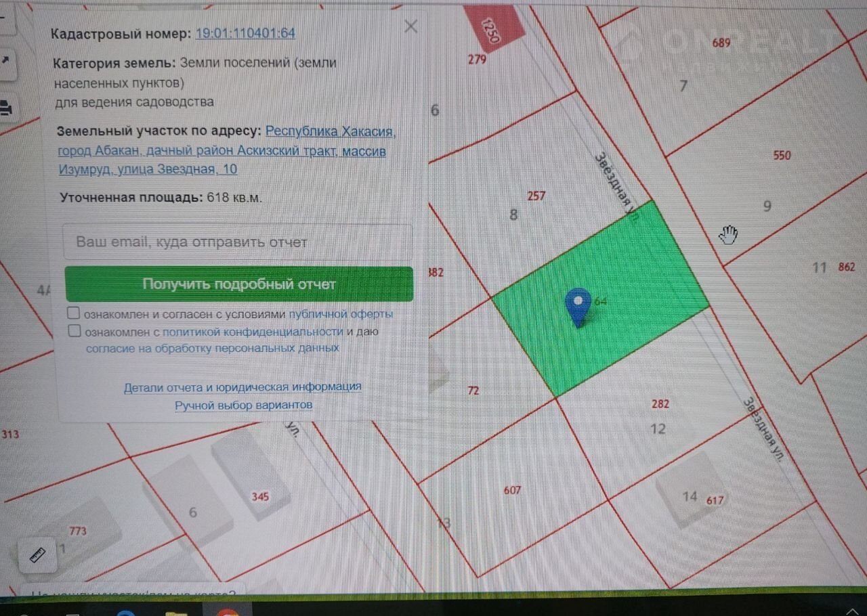Accept the public offer terms checkbox
The image size is (867, 616).
coord(74,313)
